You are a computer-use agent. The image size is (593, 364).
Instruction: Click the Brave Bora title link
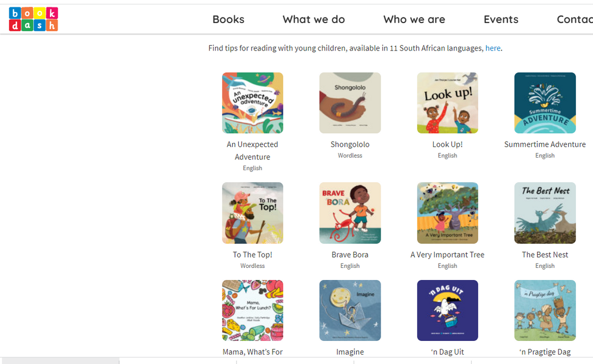click(x=350, y=255)
